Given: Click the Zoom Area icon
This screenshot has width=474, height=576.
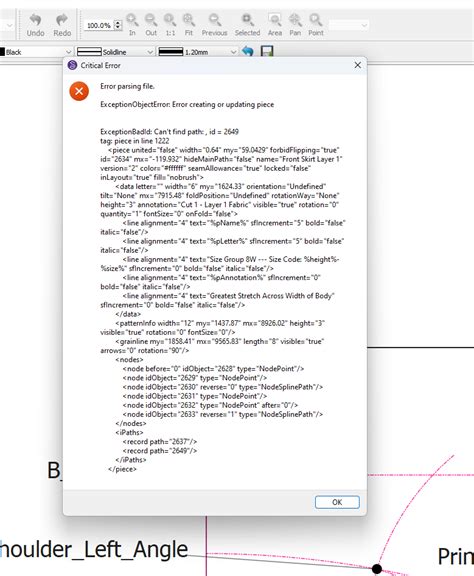Looking at the screenshot, I should 275,25.
